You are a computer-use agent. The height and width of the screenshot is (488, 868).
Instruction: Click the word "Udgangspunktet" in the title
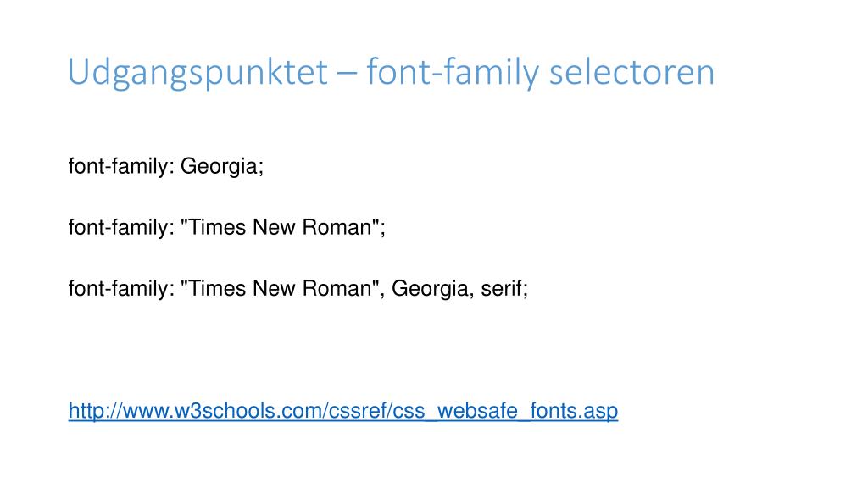(198, 73)
